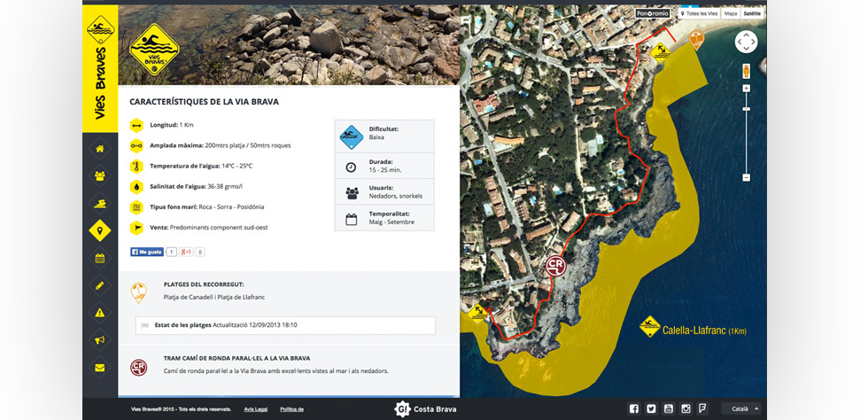Open the warning triangle sidebar icon
Image resolution: width=868 pixels, height=420 pixels.
point(100,313)
